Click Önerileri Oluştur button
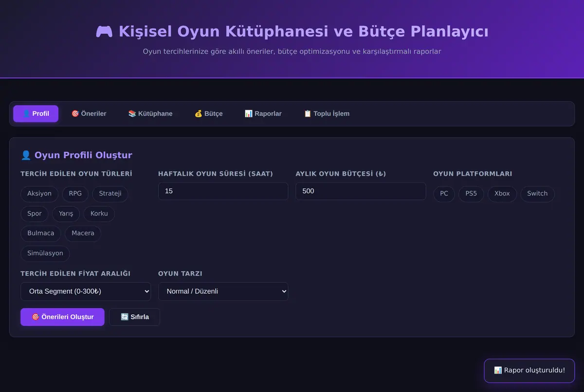 [62, 317]
